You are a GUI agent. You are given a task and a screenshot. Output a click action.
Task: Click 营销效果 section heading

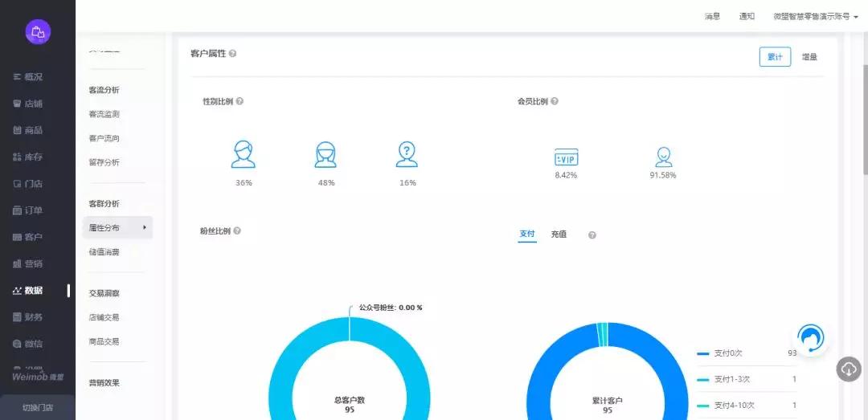coord(104,383)
